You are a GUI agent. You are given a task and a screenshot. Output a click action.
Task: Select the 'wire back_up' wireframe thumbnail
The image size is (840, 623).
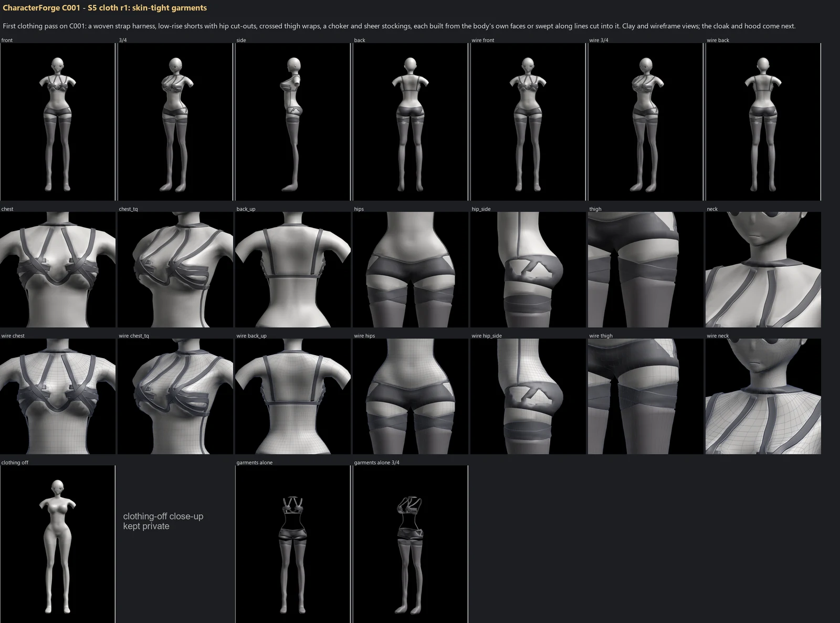click(x=293, y=397)
